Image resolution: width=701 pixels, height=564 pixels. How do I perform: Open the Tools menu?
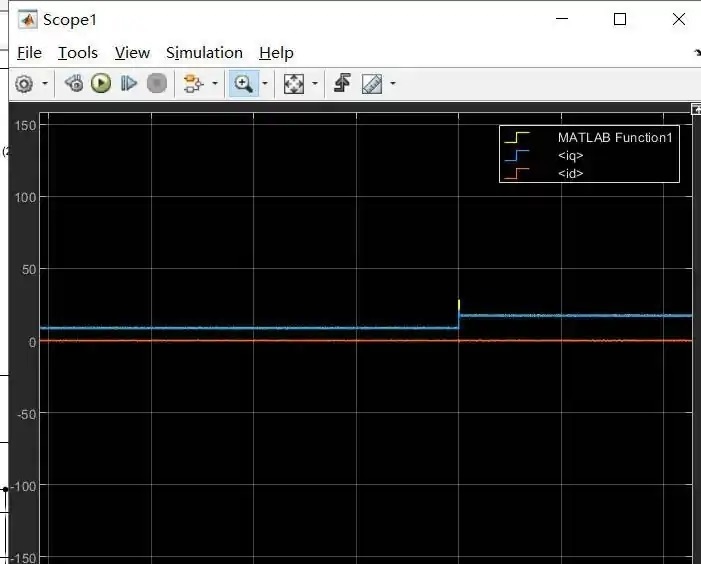point(78,53)
